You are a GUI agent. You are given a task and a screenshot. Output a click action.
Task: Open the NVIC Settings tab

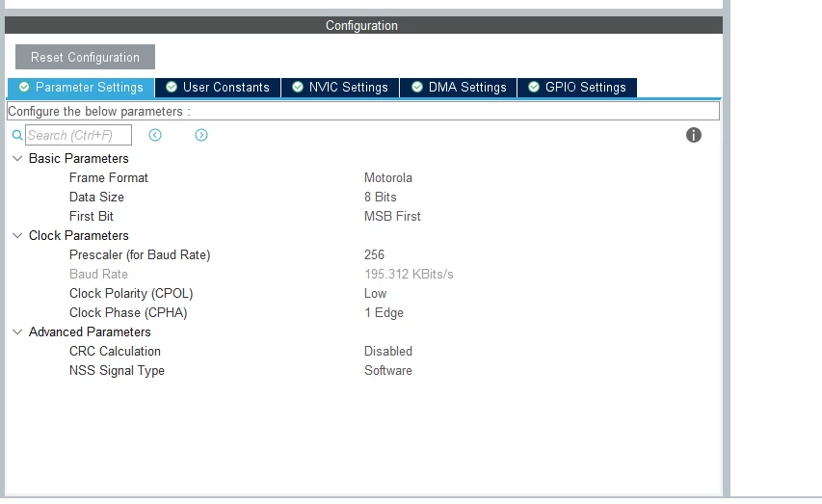[x=340, y=88]
